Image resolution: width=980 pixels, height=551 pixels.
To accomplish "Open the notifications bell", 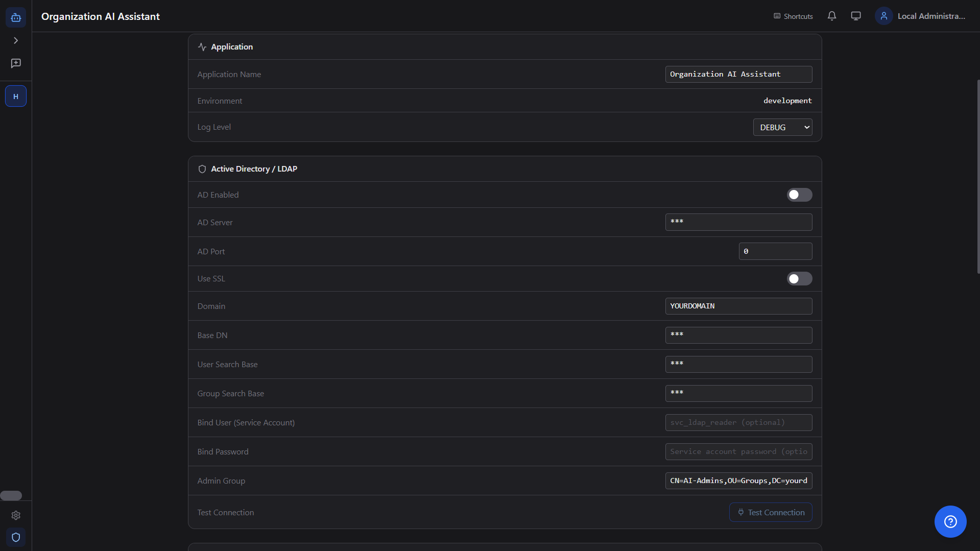I will tap(832, 16).
